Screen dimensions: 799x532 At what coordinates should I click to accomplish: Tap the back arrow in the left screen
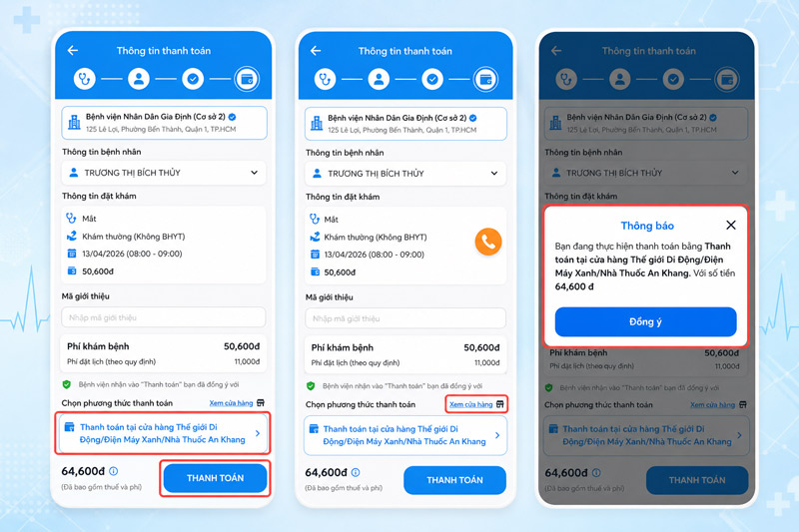click(x=73, y=50)
